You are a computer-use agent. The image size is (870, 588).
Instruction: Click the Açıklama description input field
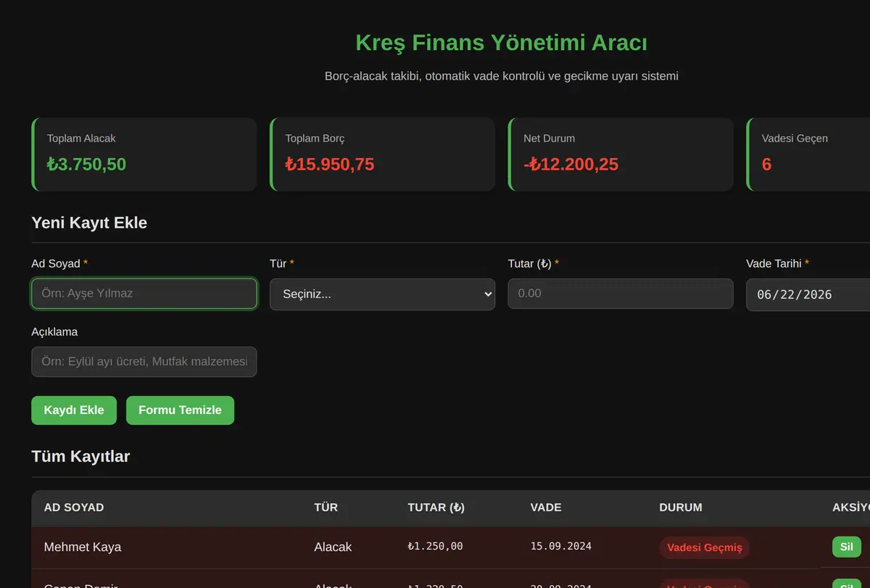point(144,362)
